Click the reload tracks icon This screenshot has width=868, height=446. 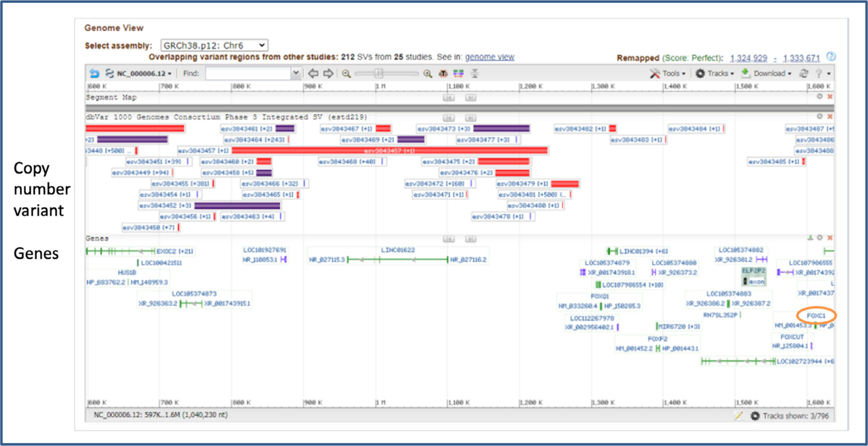point(803,73)
